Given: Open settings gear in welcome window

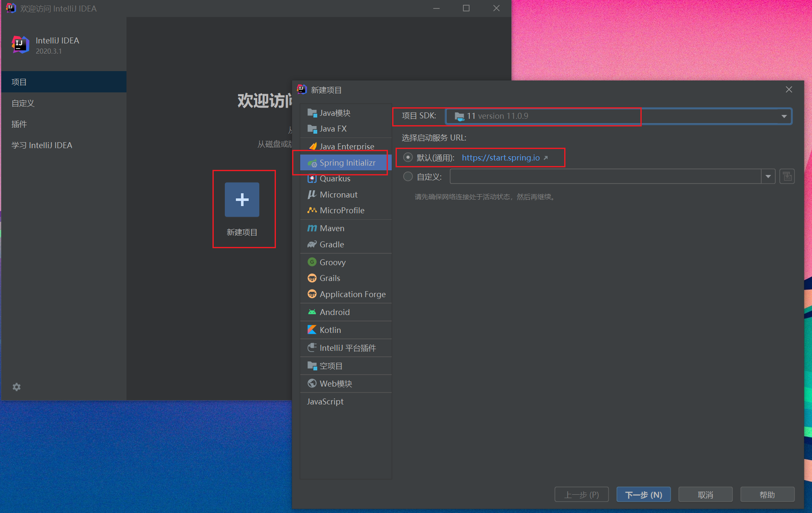Looking at the screenshot, I should [17, 387].
